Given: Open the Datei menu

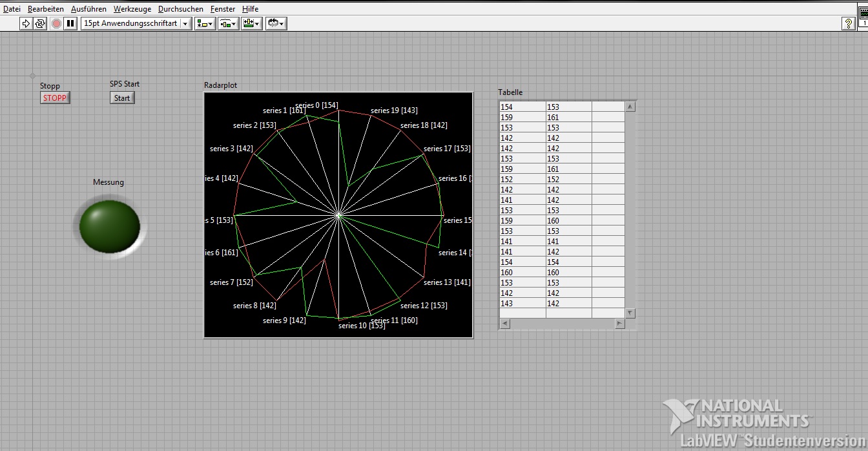Looking at the screenshot, I should (12, 9).
